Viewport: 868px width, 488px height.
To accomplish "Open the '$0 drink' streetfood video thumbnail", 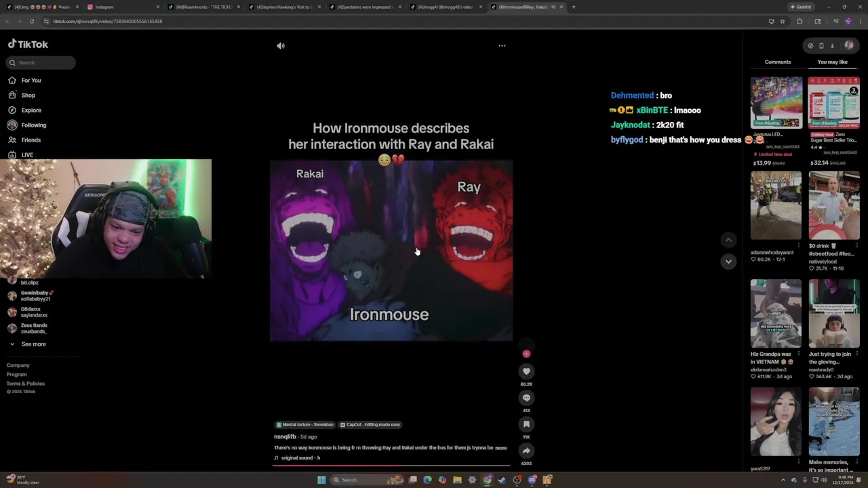I will [x=833, y=205].
